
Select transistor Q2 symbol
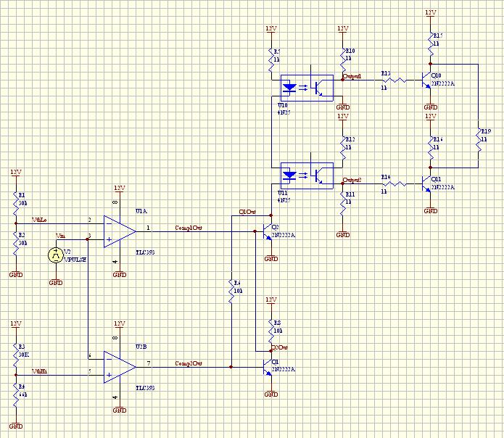point(268,231)
